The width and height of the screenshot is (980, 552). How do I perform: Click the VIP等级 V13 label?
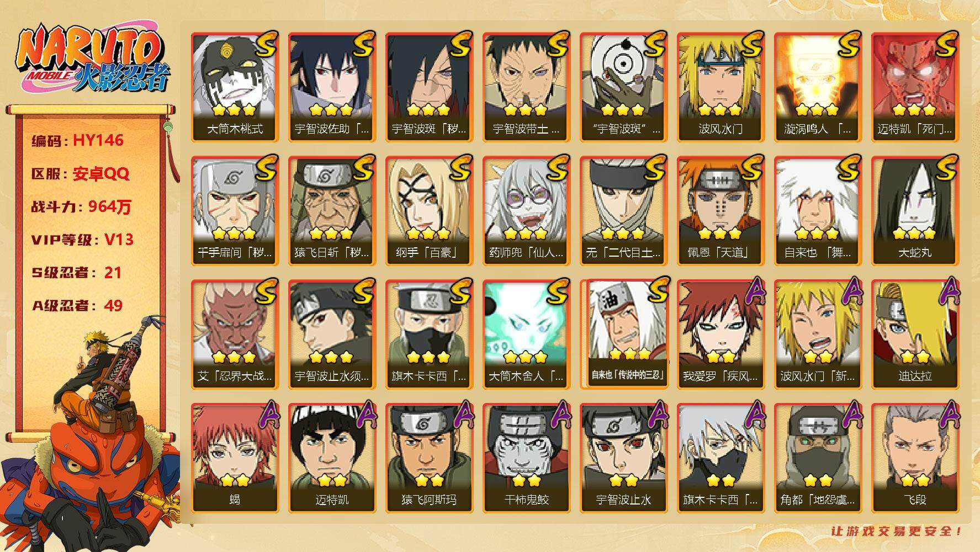click(82, 240)
